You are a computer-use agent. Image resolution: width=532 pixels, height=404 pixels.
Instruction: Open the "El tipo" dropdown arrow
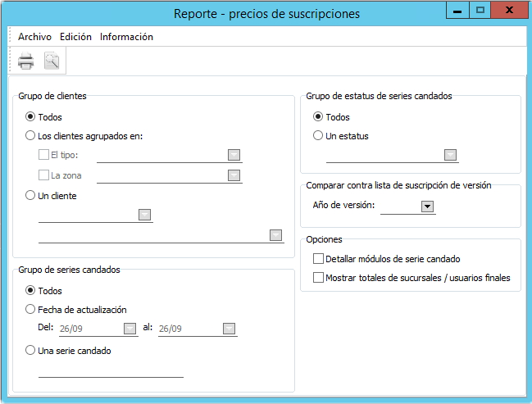(234, 155)
